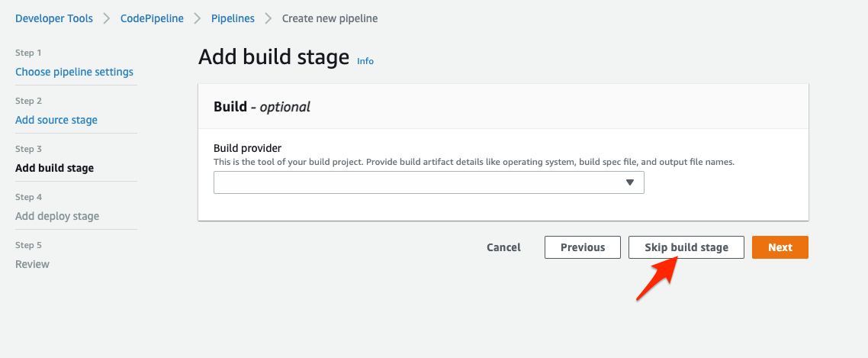This screenshot has width=868, height=358.
Task: Open the Info link beside the heading
Action: pyautogui.click(x=365, y=61)
